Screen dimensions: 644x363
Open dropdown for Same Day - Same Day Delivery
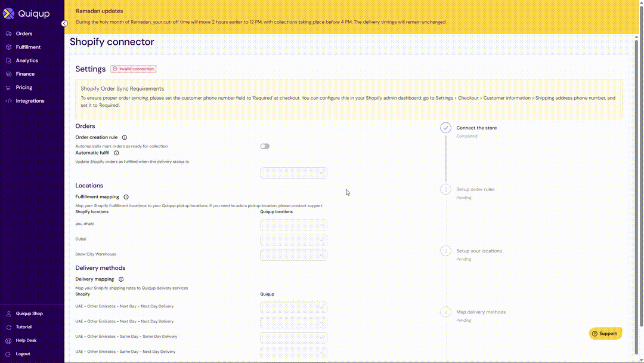(x=293, y=338)
